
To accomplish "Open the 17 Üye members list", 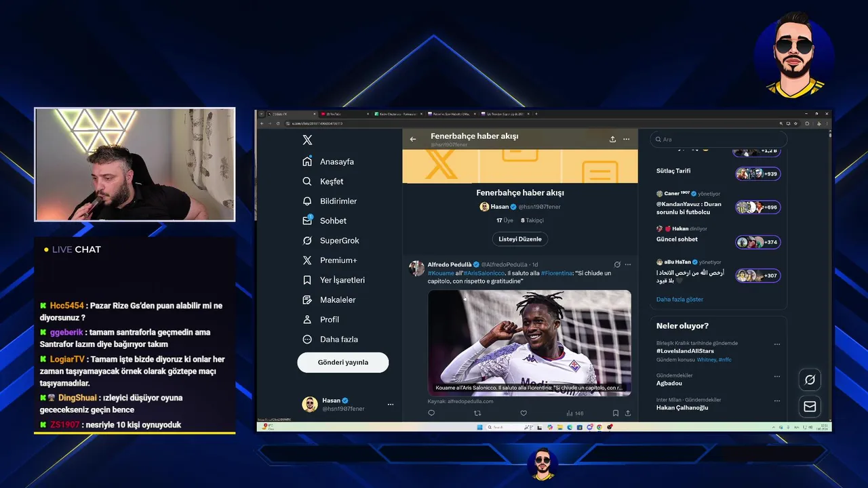I will tap(505, 220).
